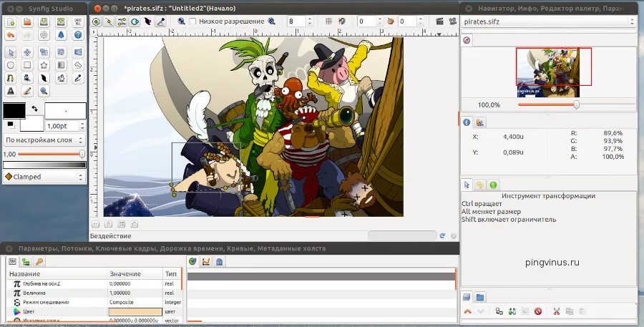
Task: Click the Preview camera icon
Action: pyautogui.click(x=453, y=21)
